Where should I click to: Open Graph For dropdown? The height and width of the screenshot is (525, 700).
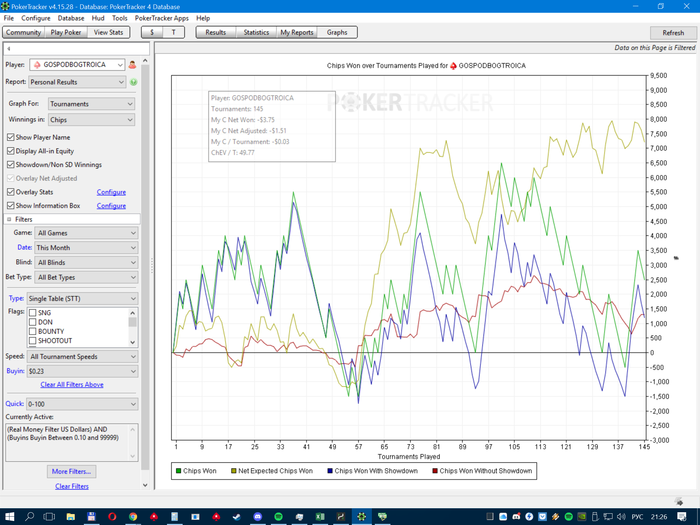91,104
